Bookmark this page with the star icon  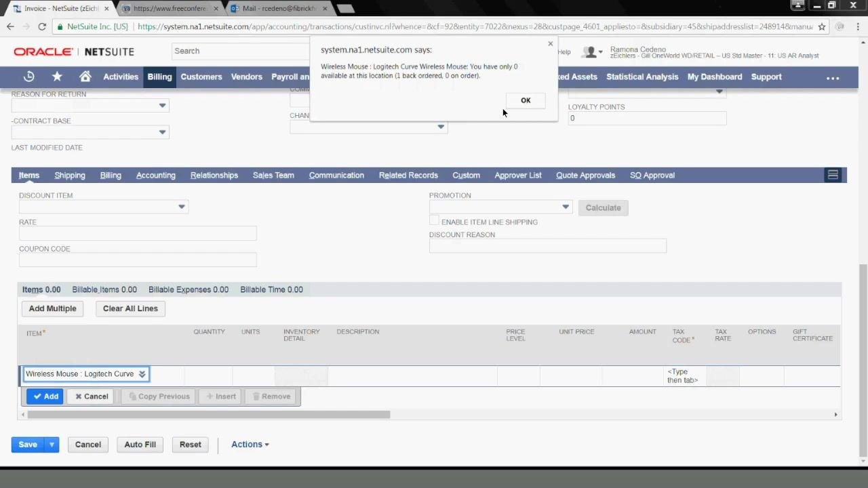click(x=822, y=26)
